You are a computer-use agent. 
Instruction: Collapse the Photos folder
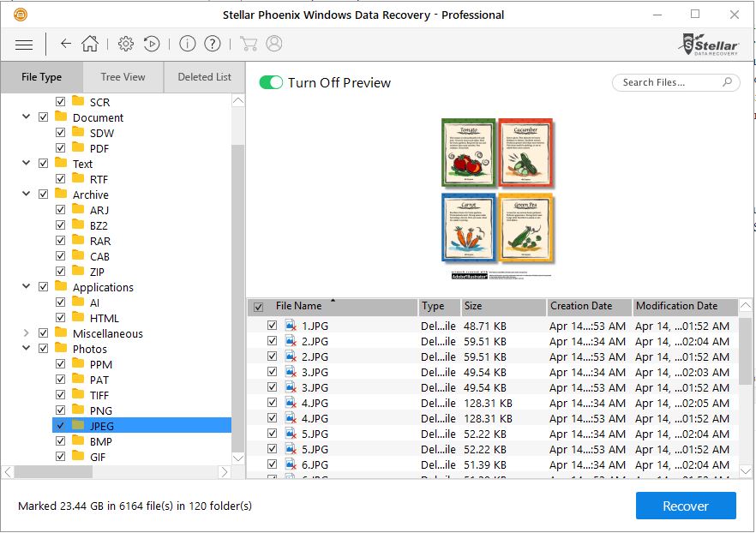point(26,349)
